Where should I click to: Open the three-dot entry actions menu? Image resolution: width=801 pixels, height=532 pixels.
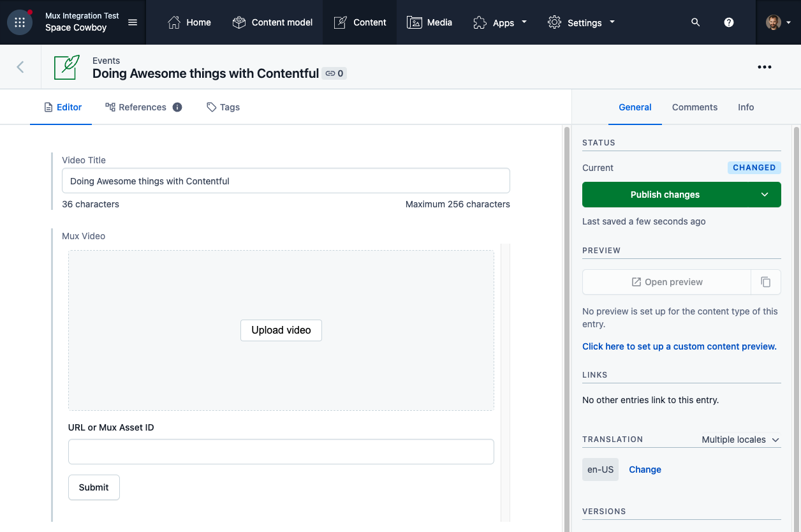765,67
